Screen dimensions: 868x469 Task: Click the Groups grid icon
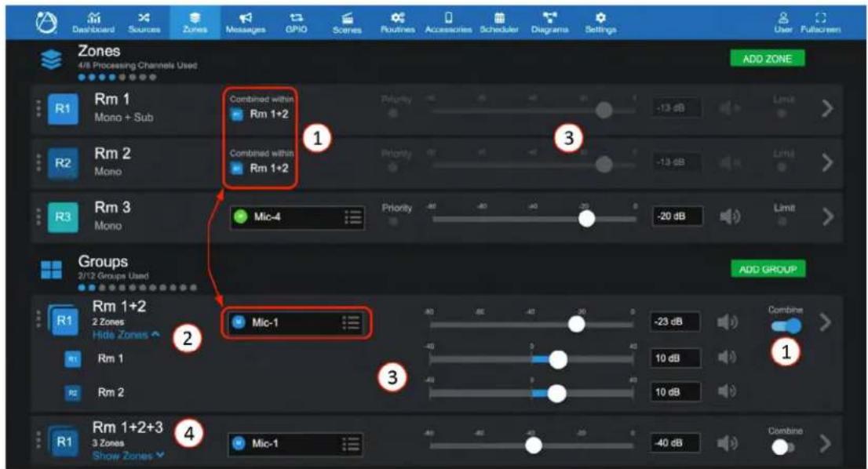[52, 270]
